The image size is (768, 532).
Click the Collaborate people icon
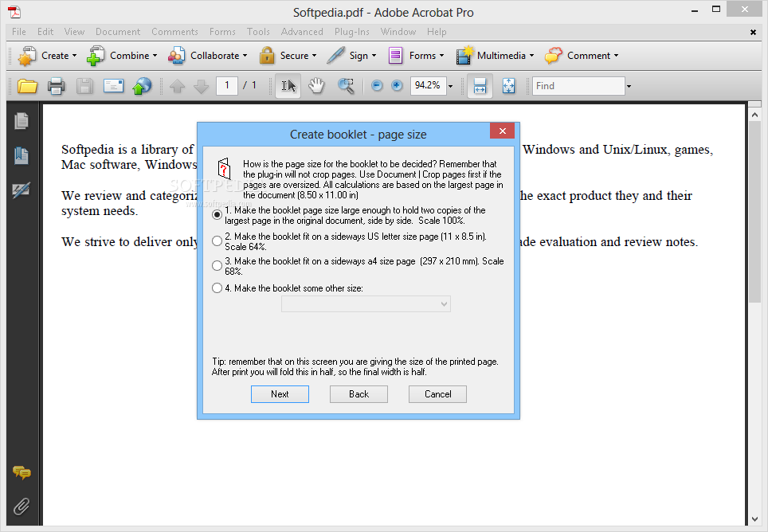176,56
